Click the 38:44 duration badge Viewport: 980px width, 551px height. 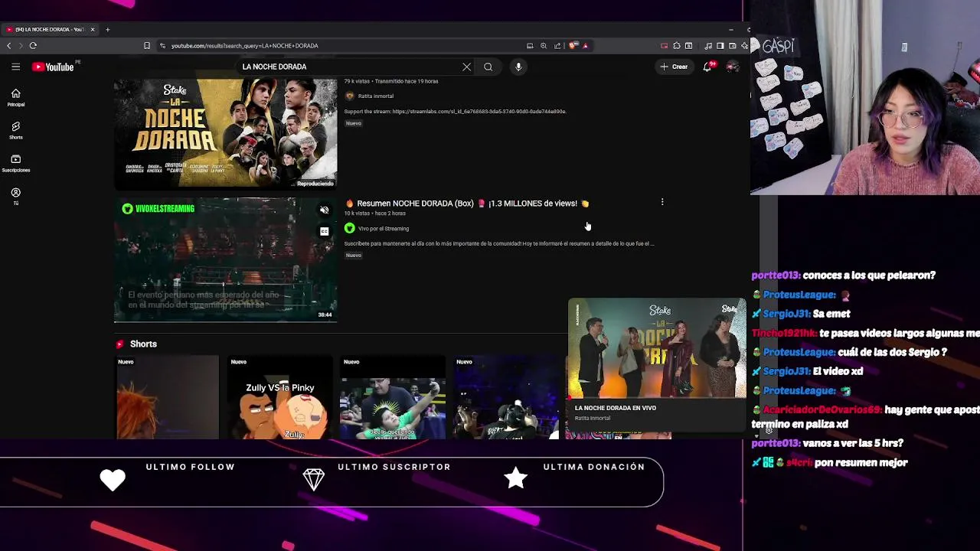[x=325, y=315]
